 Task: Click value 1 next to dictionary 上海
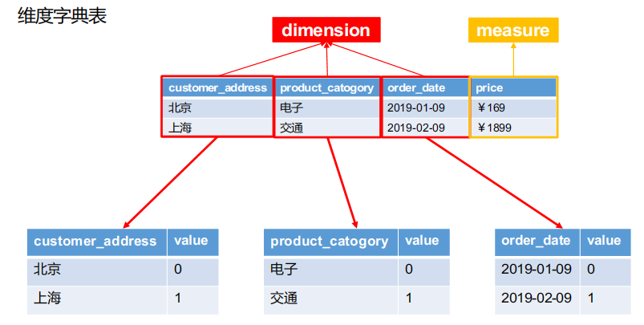(x=193, y=300)
